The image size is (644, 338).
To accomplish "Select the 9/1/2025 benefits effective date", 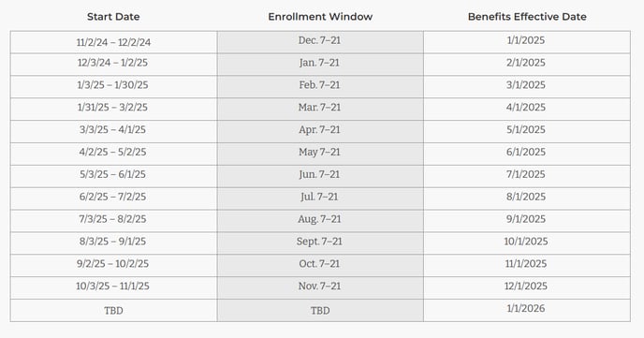I will point(526,219).
